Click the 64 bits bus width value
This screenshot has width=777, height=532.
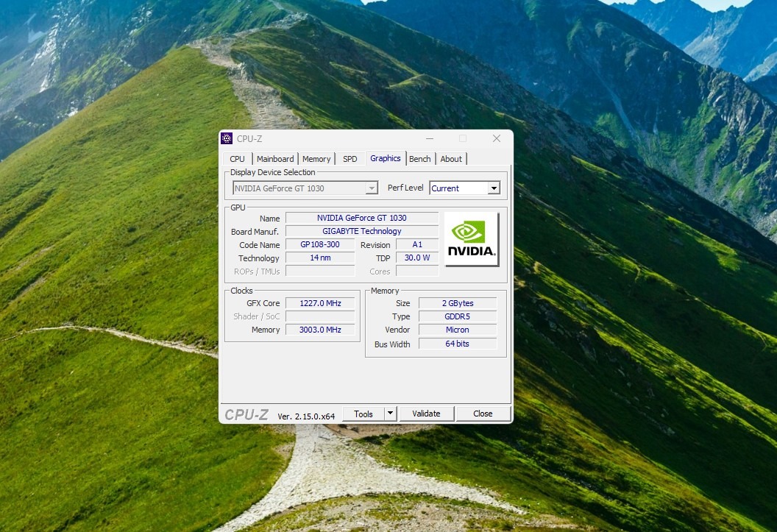458,344
